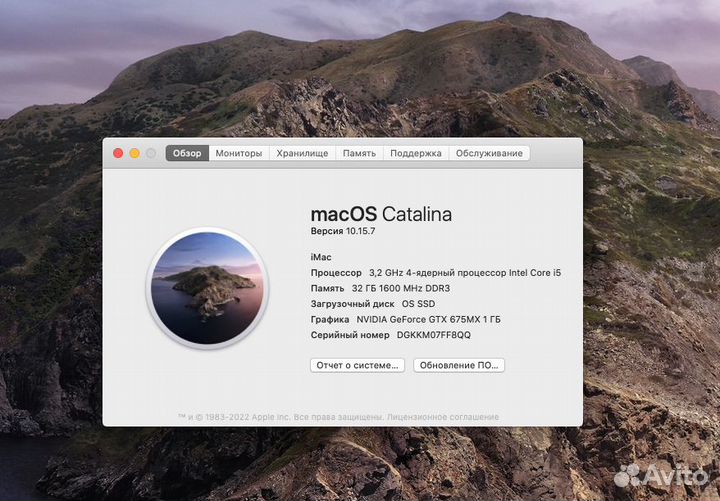Switch to the Обслуживание tab

(x=489, y=153)
